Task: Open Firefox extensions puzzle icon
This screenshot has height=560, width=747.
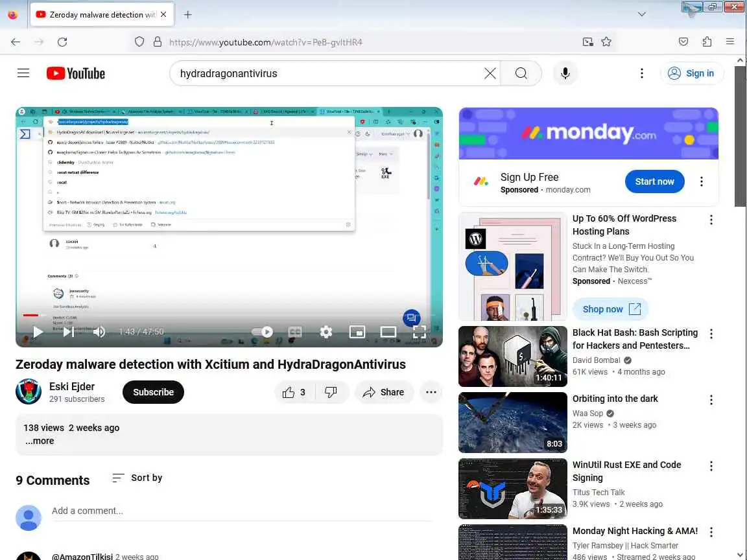Action: 707,42
